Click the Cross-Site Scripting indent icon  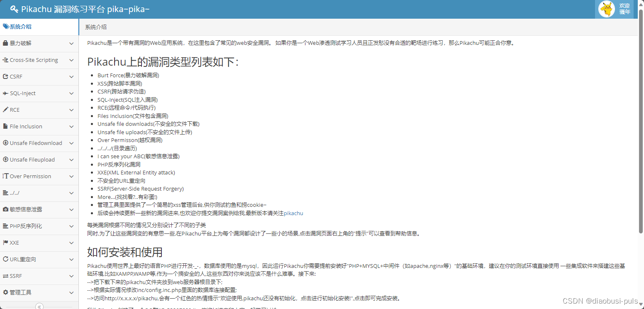coord(5,60)
